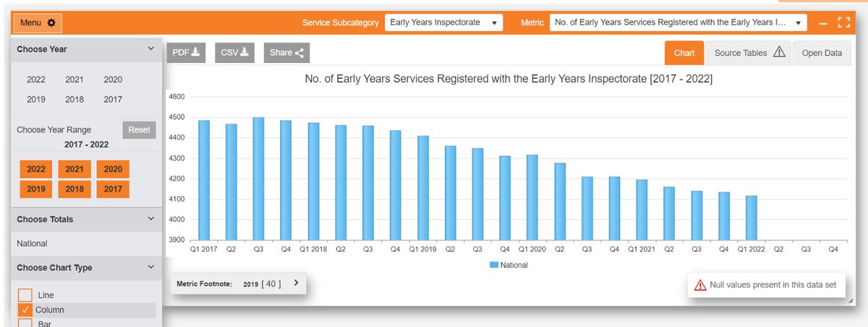This screenshot has width=868, height=327.
Task: Click the Q3 2017 column bar
Action: coord(259,179)
